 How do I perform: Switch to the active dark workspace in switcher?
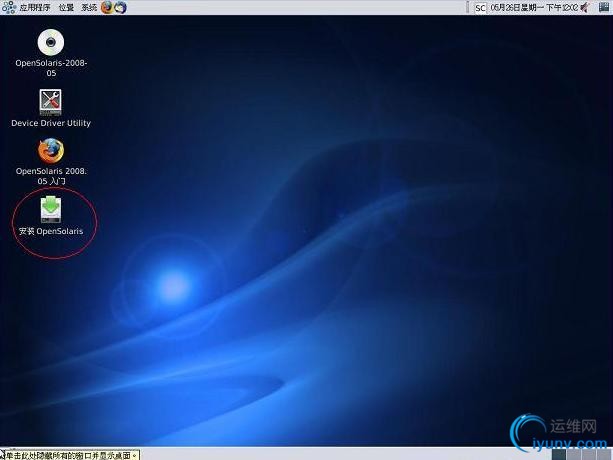[x=559, y=455]
